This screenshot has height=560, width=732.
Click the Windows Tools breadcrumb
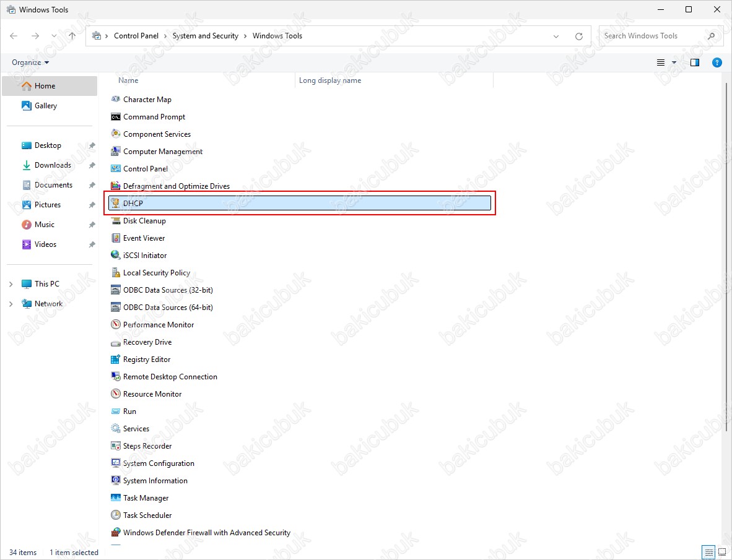coord(277,36)
